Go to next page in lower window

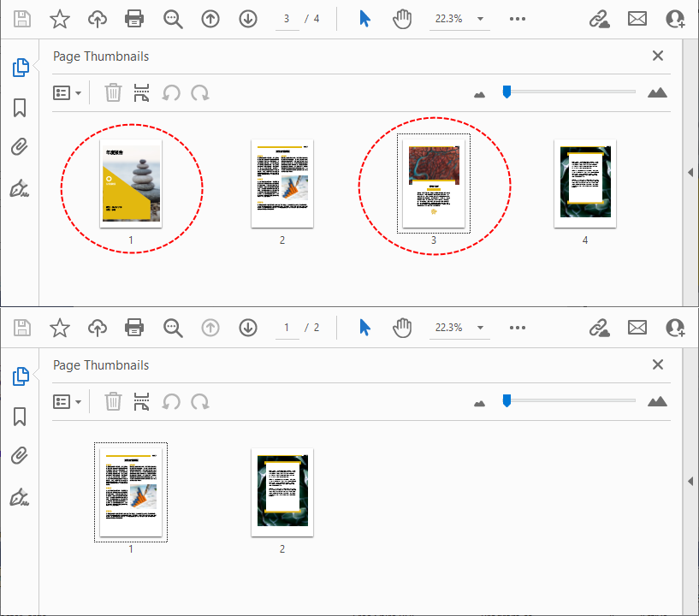pyautogui.click(x=248, y=328)
